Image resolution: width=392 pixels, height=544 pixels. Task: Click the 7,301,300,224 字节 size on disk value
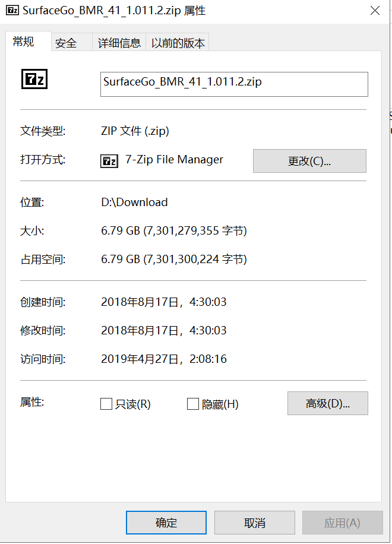(x=174, y=259)
